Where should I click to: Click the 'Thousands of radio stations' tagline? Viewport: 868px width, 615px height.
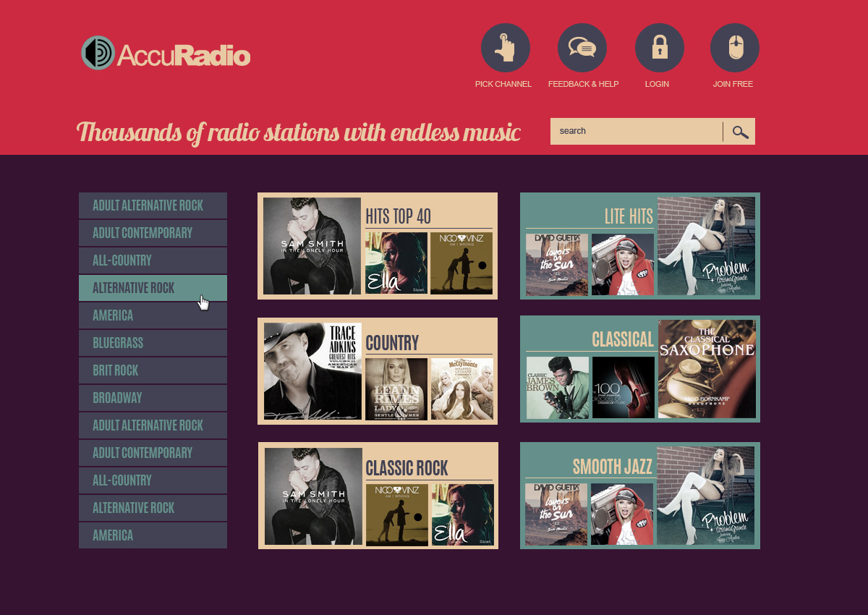pos(299,132)
